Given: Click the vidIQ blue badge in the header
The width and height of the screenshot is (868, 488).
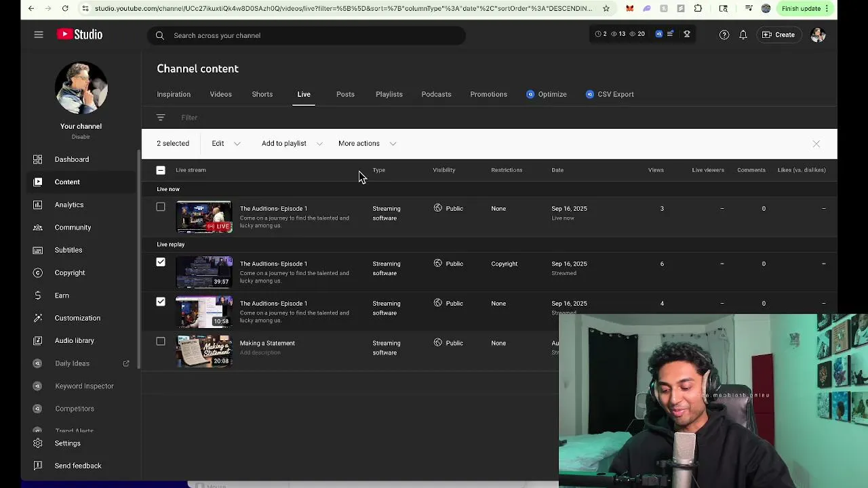Looking at the screenshot, I should click(x=658, y=34).
